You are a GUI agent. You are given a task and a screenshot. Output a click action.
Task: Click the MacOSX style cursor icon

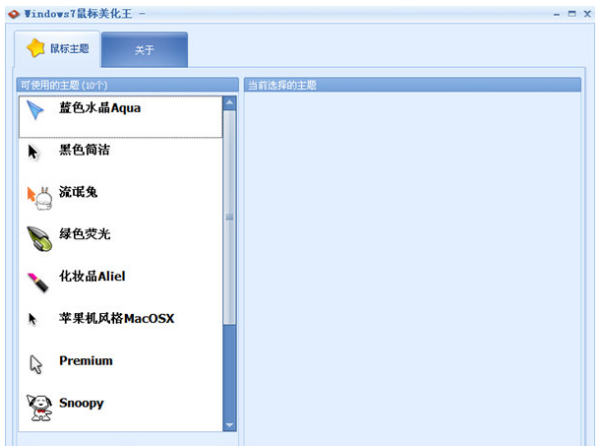[33, 319]
